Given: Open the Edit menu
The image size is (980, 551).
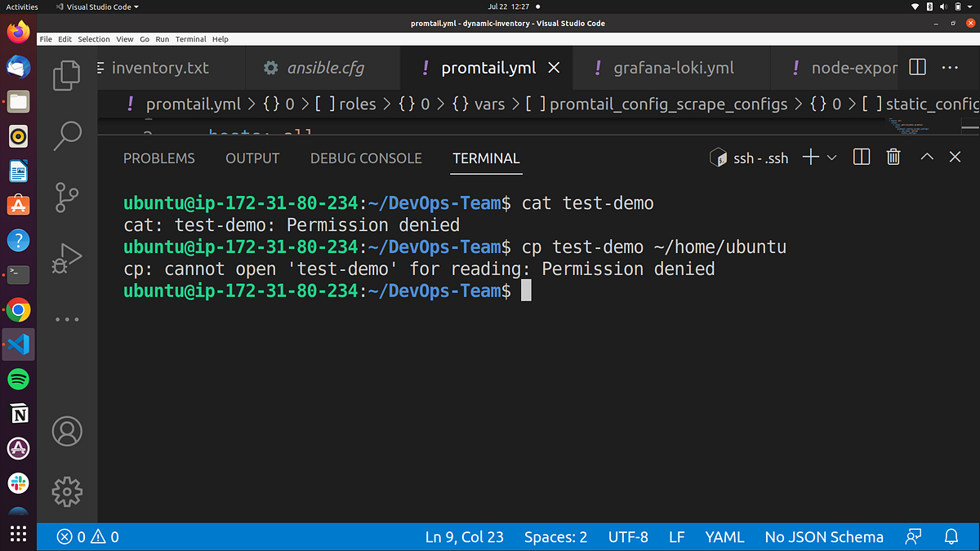Looking at the screenshot, I should [x=65, y=39].
